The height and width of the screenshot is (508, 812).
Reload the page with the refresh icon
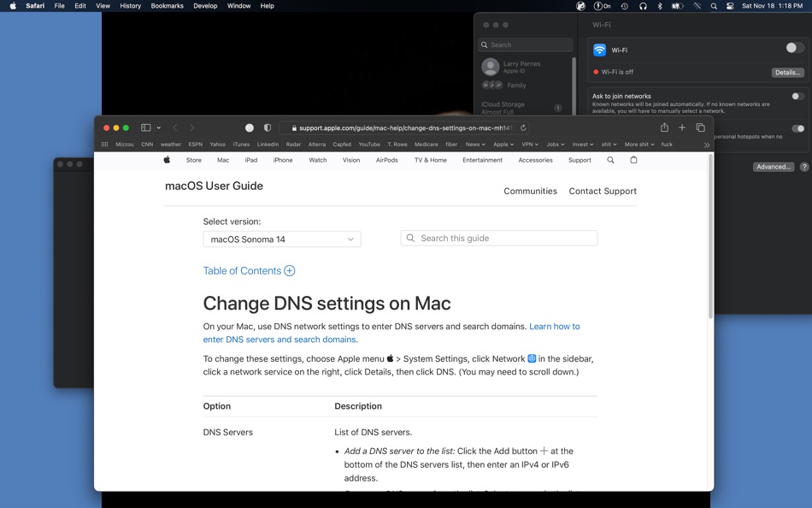pos(523,127)
